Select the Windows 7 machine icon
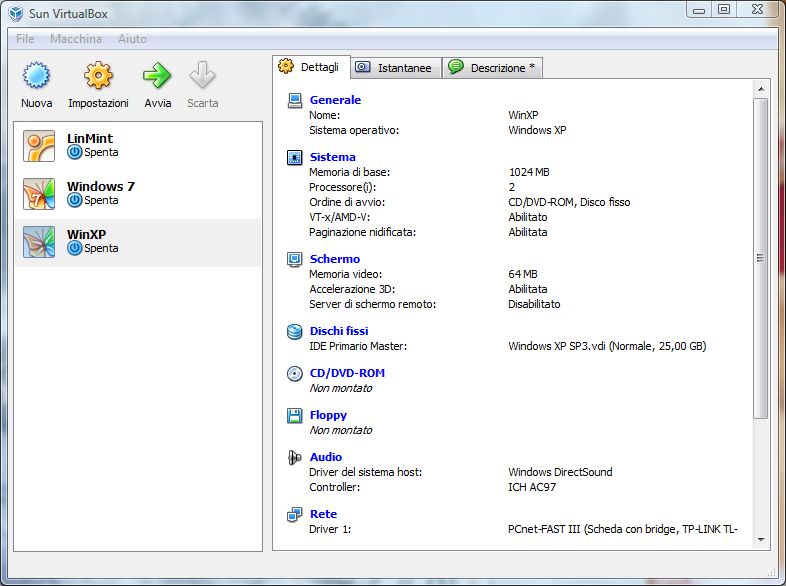This screenshot has width=786, height=586. coord(39,194)
